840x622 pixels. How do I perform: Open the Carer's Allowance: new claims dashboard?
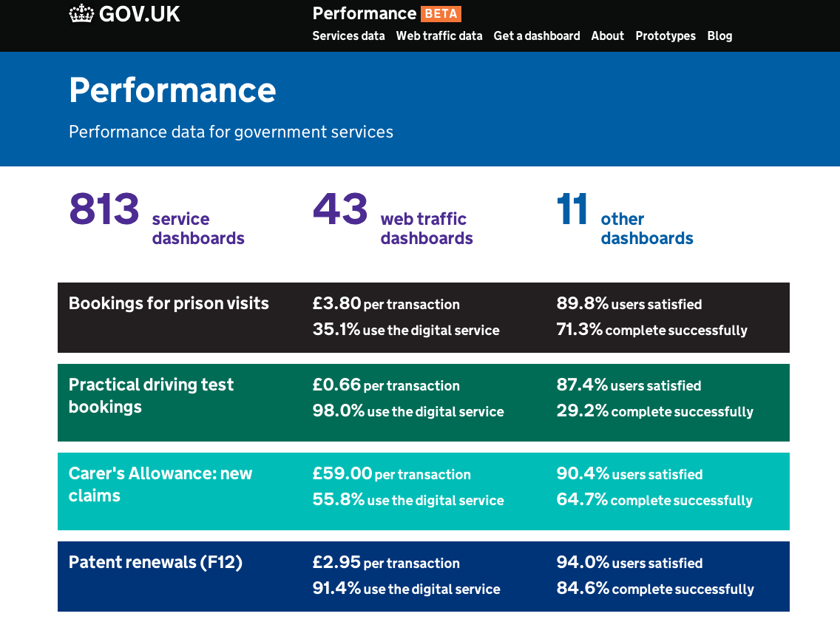click(x=160, y=484)
